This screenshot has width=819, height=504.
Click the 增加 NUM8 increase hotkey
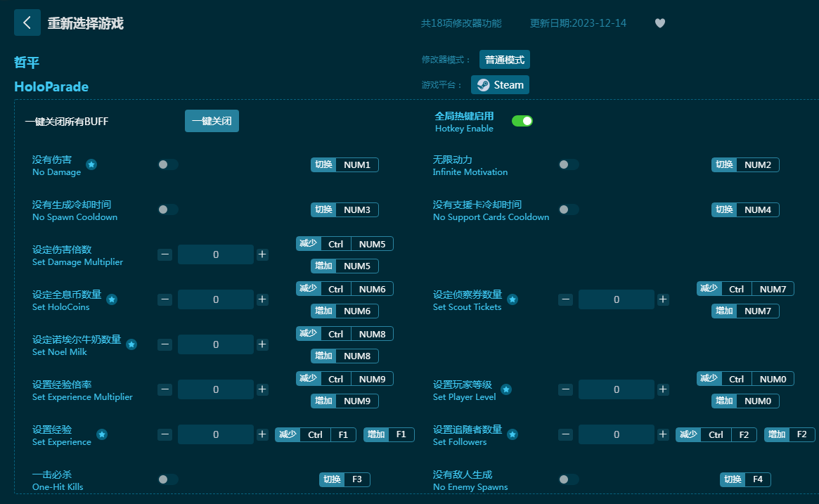tap(344, 356)
